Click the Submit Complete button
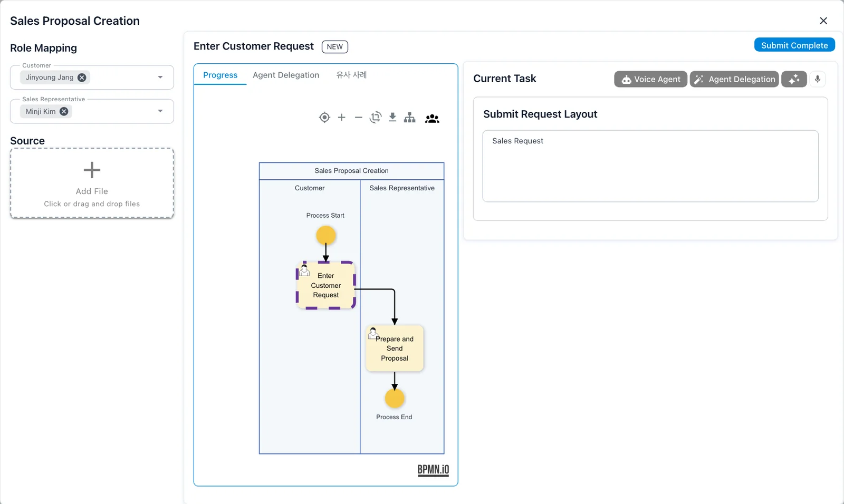The image size is (844, 504). 794,45
